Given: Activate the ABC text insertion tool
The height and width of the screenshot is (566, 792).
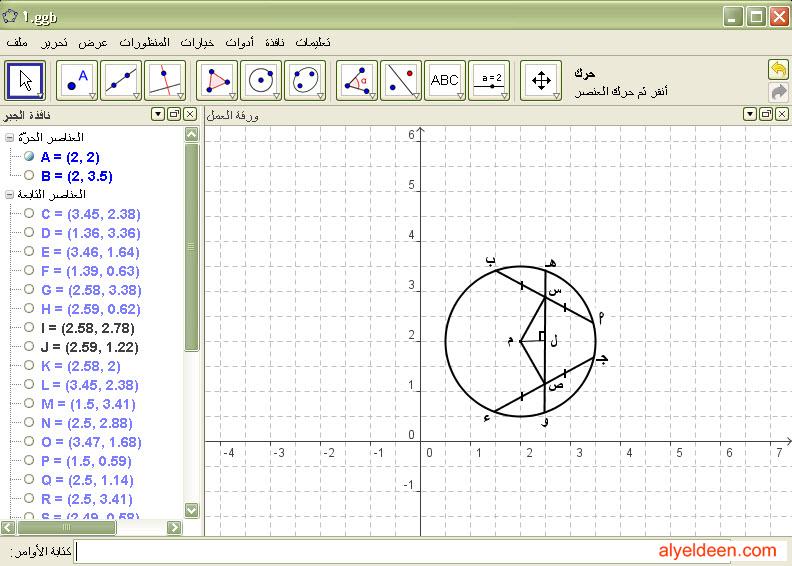Looking at the screenshot, I should [x=444, y=80].
